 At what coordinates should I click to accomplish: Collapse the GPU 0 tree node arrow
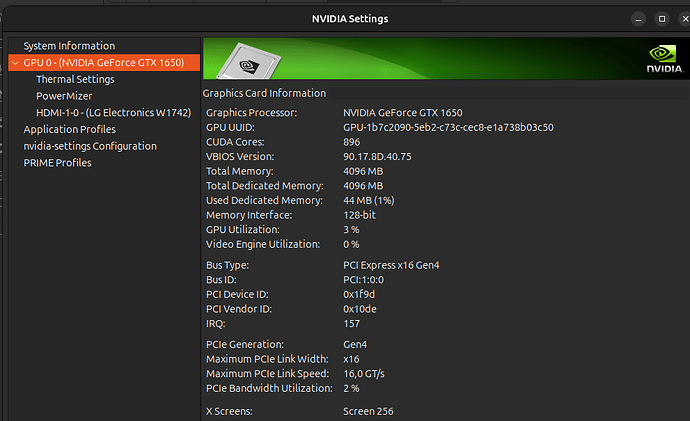pos(14,63)
